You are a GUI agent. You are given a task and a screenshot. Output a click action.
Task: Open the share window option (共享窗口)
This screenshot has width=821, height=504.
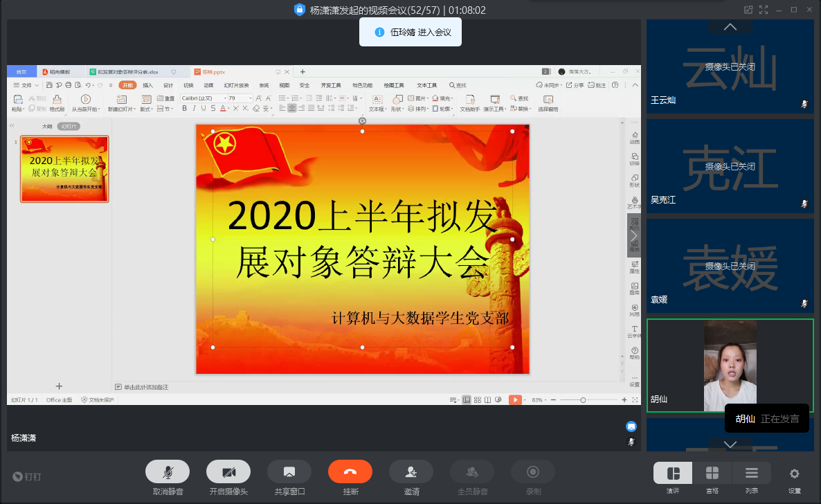[x=289, y=471]
